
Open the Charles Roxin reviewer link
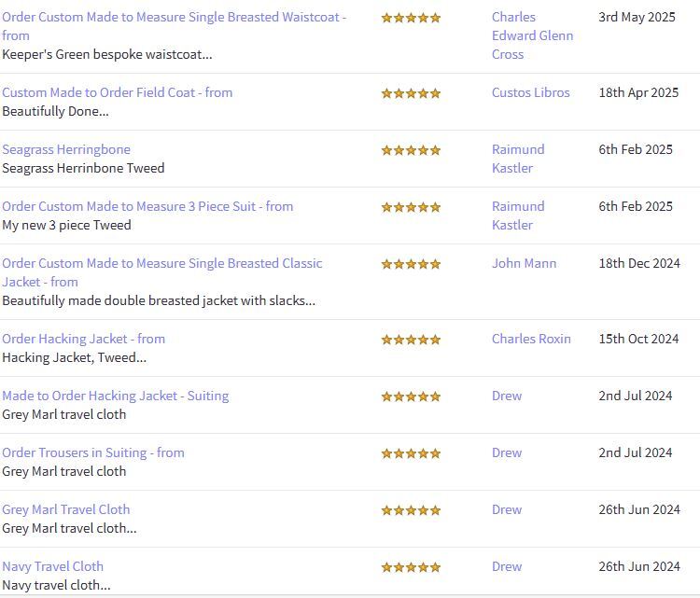(x=531, y=339)
